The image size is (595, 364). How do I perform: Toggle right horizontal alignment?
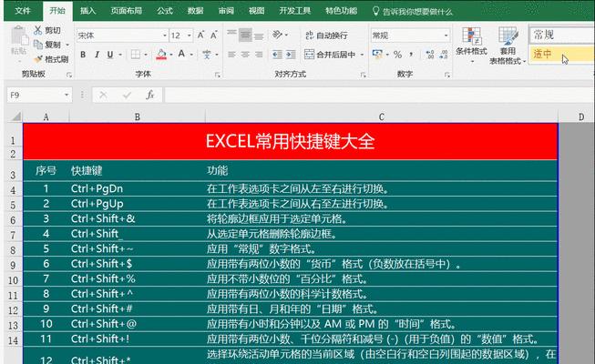tap(259, 55)
